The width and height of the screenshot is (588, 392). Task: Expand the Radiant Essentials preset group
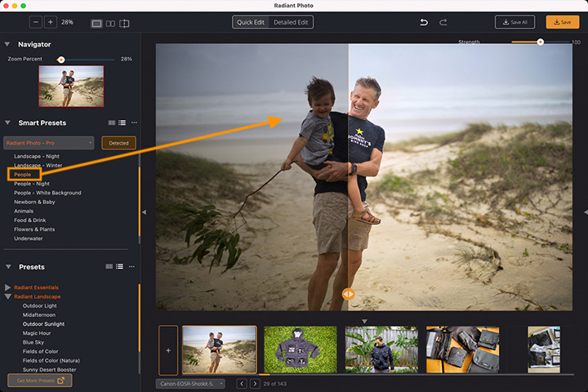[x=7, y=287]
